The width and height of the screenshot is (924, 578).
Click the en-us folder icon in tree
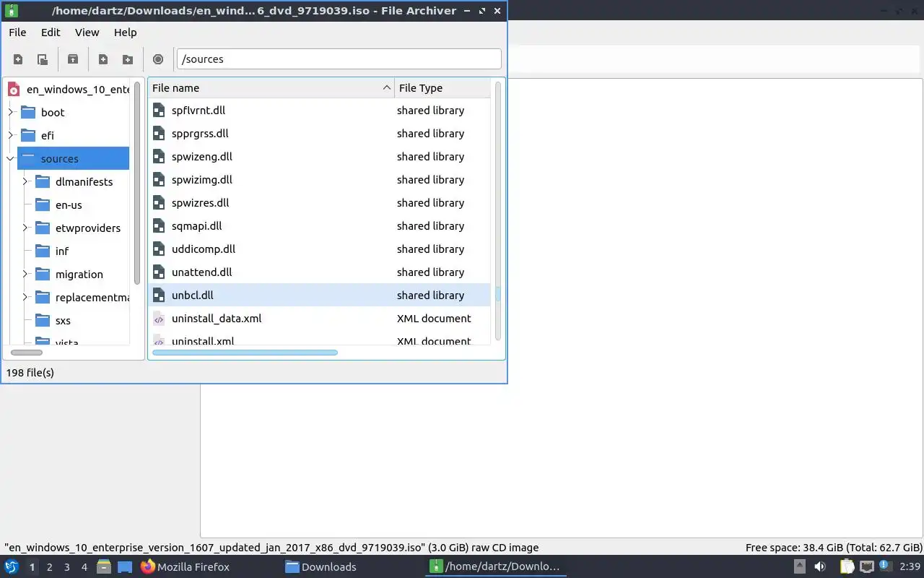[x=43, y=204]
